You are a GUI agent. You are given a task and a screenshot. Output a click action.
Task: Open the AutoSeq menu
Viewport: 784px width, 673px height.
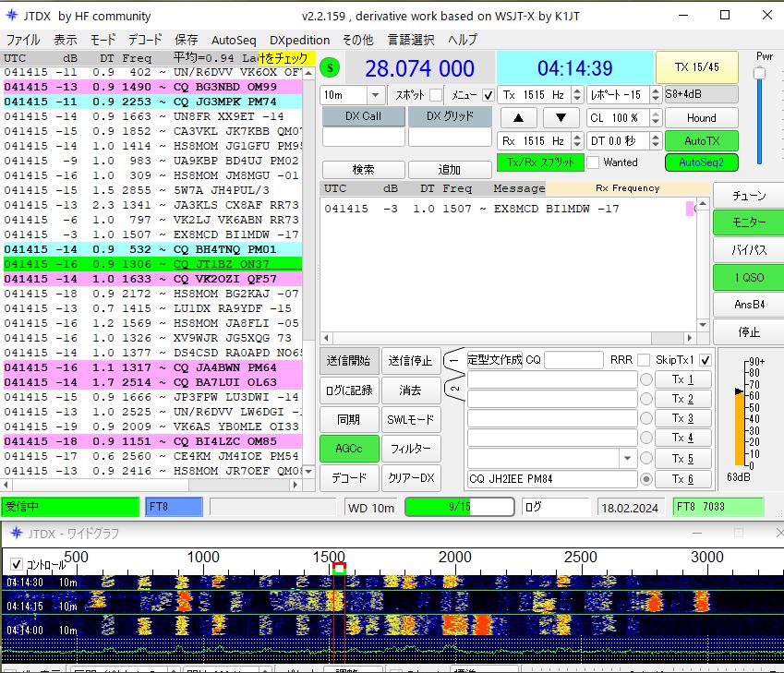click(234, 40)
